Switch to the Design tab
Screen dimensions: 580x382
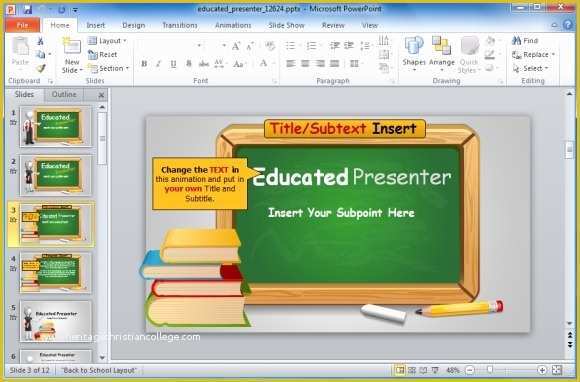134,25
